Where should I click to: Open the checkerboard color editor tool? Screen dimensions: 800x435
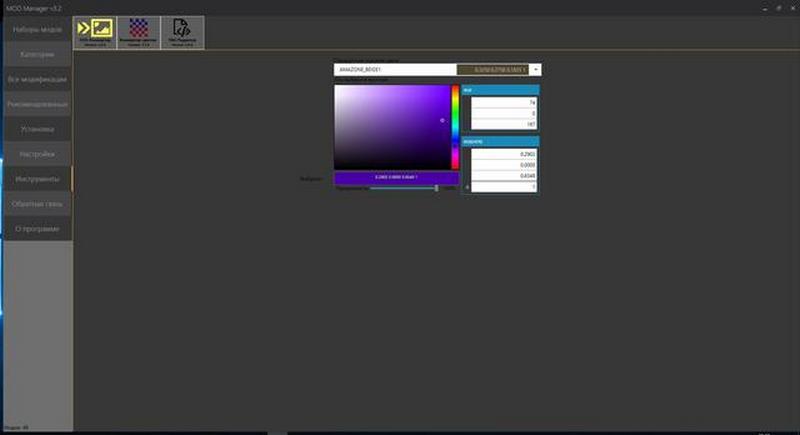click(139, 32)
